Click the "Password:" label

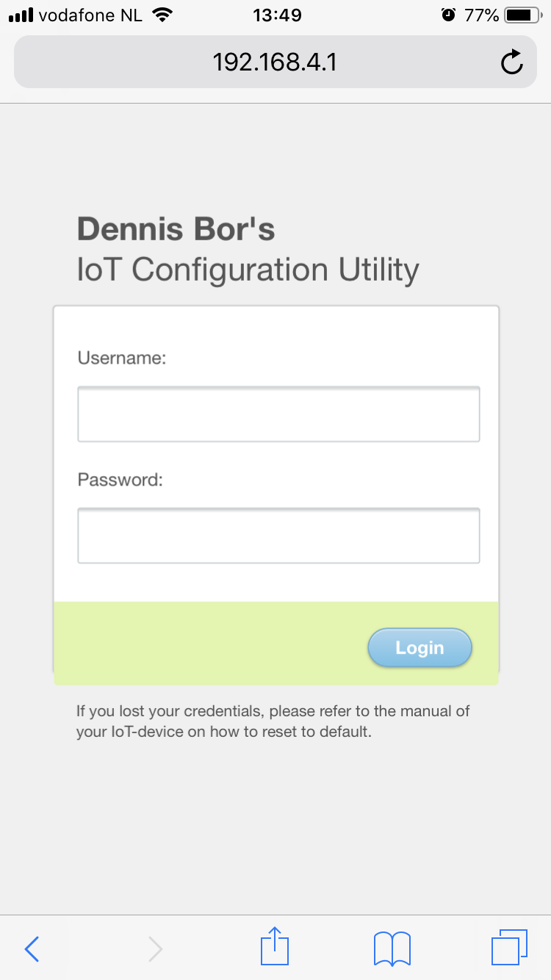pyautogui.click(x=120, y=480)
